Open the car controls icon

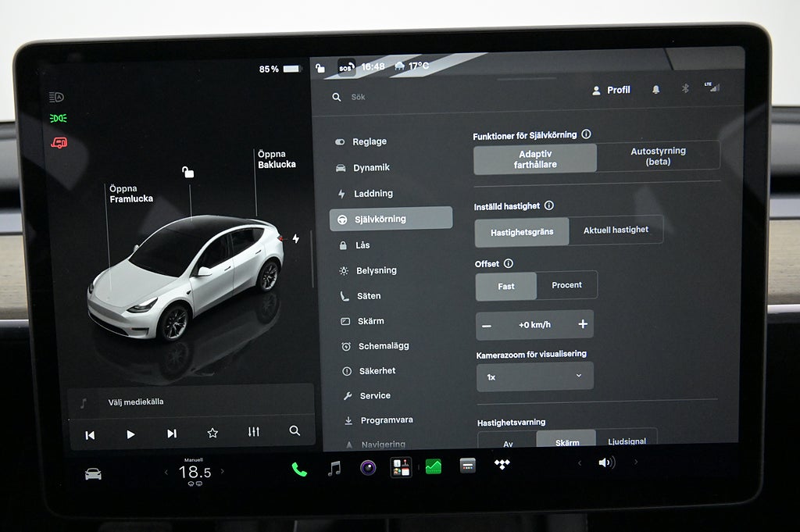point(93,474)
